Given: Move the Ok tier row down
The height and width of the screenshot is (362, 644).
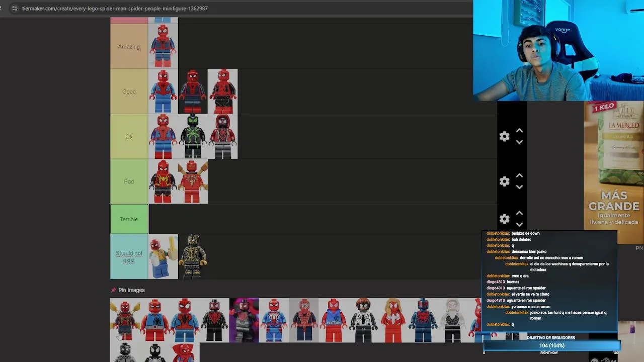Looking at the screenshot, I should (519, 142).
